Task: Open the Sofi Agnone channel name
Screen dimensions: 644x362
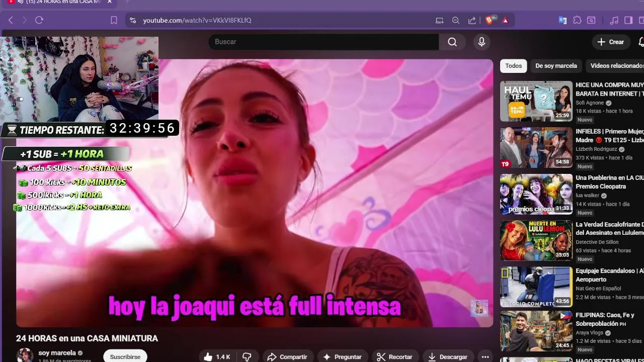Action: [x=590, y=103]
